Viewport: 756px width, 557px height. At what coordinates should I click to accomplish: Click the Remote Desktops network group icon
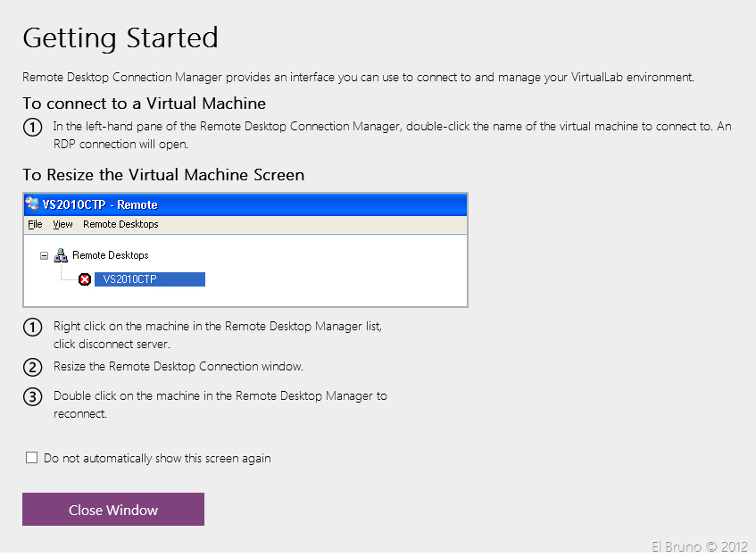click(61, 255)
